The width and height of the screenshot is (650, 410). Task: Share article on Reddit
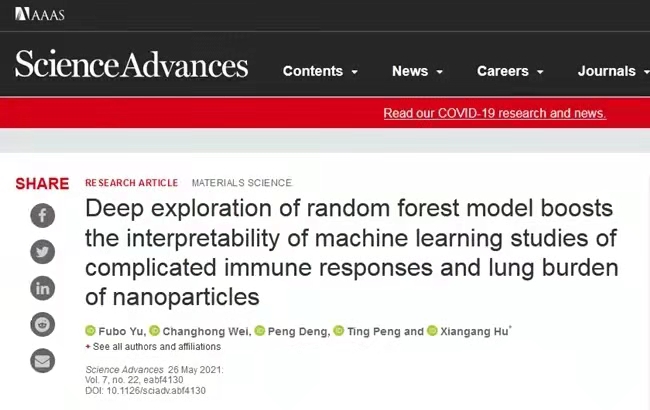[x=42, y=324]
